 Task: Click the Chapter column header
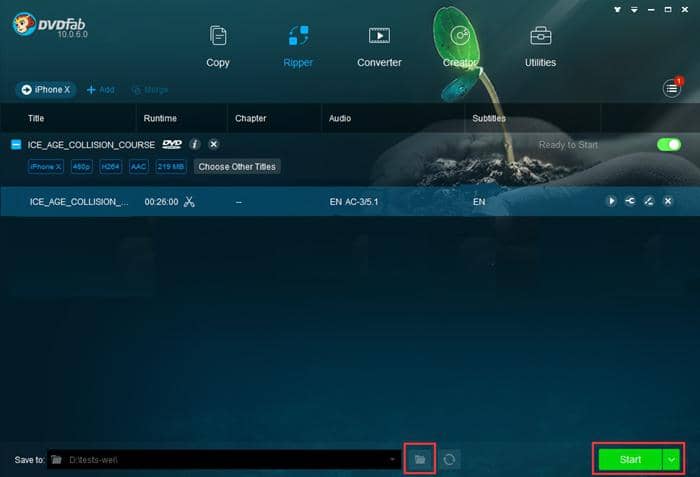point(250,118)
